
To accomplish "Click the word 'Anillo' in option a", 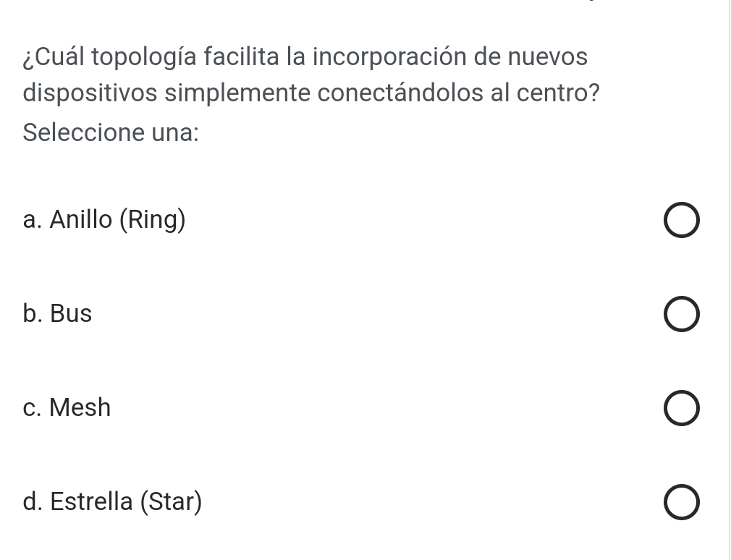I will [81, 219].
